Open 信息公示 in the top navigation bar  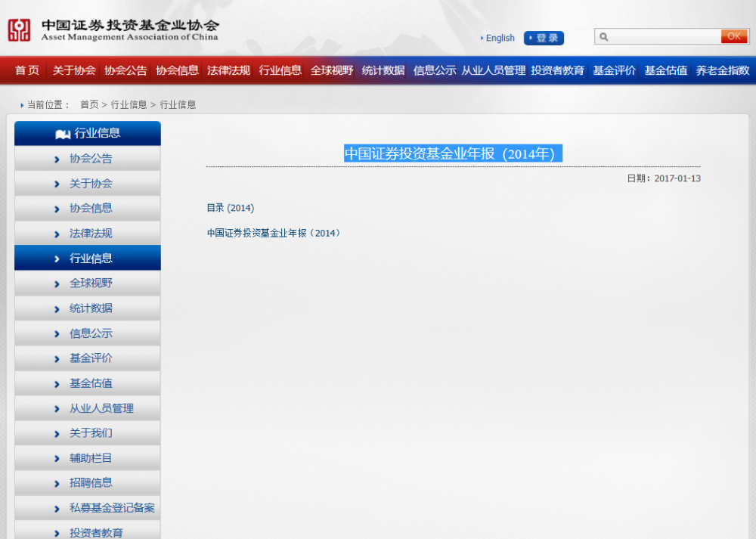click(x=435, y=70)
